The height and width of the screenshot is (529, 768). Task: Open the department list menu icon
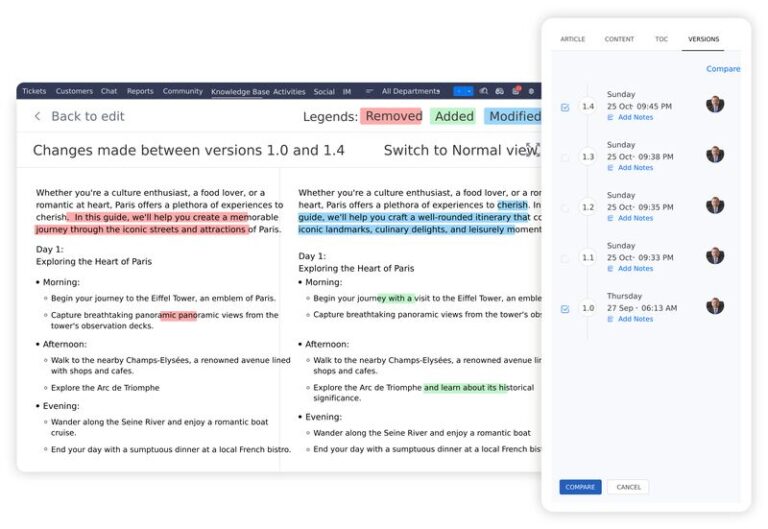click(369, 91)
